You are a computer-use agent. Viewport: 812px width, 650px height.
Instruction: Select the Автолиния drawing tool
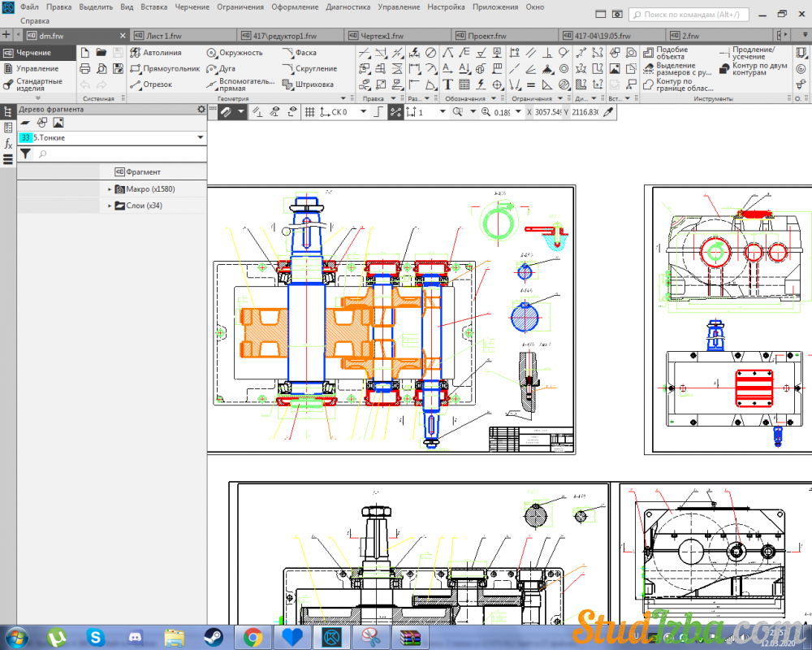click(155, 53)
